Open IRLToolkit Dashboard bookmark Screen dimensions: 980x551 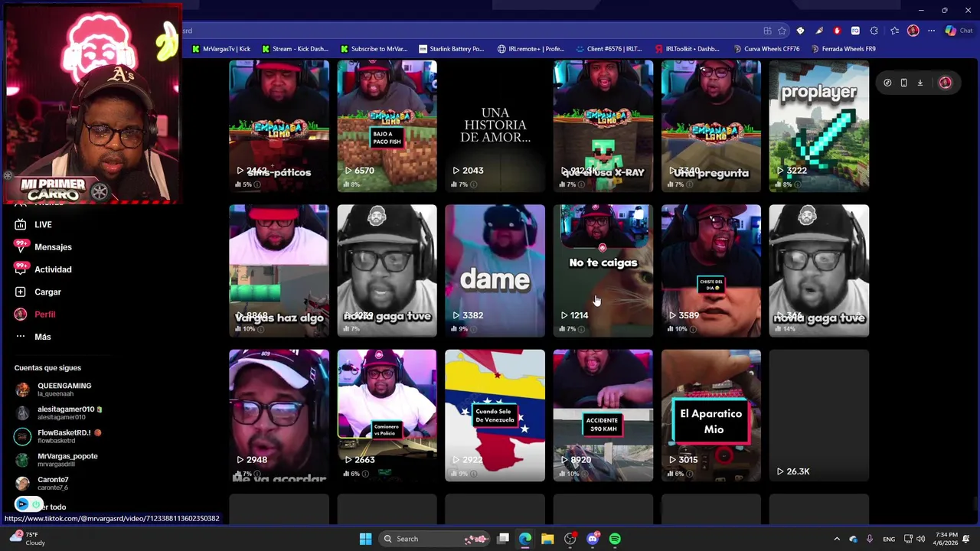point(687,48)
